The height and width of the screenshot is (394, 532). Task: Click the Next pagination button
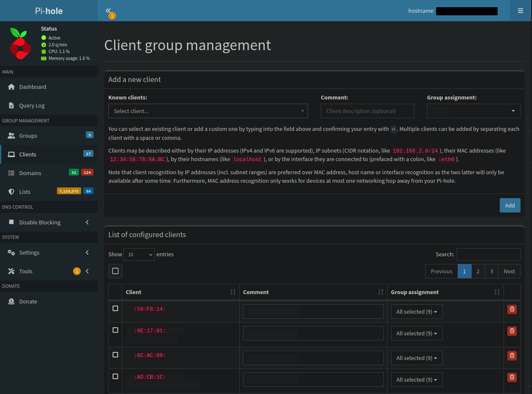pyautogui.click(x=509, y=271)
